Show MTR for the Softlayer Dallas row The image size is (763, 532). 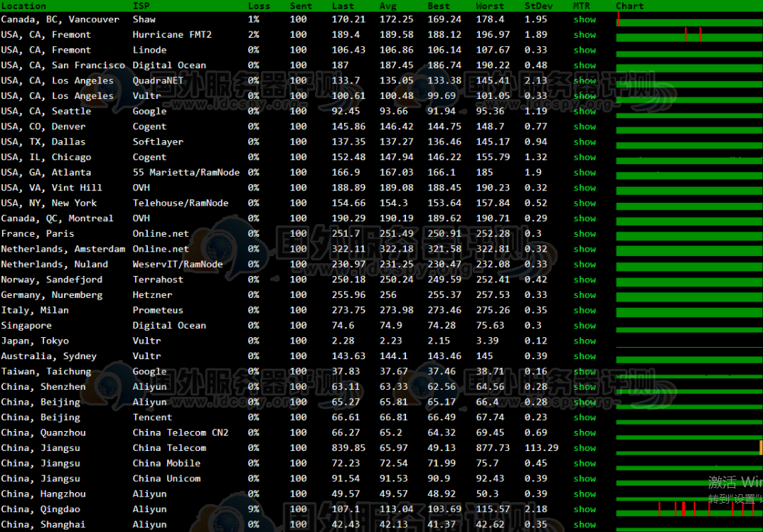click(x=585, y=142)
